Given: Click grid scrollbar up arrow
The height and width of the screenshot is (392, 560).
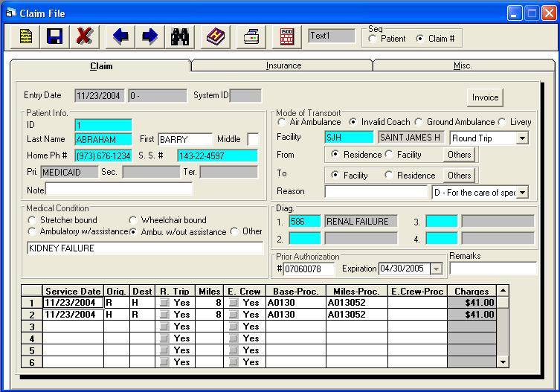Looking at the screenshot, I should point(503,291).
